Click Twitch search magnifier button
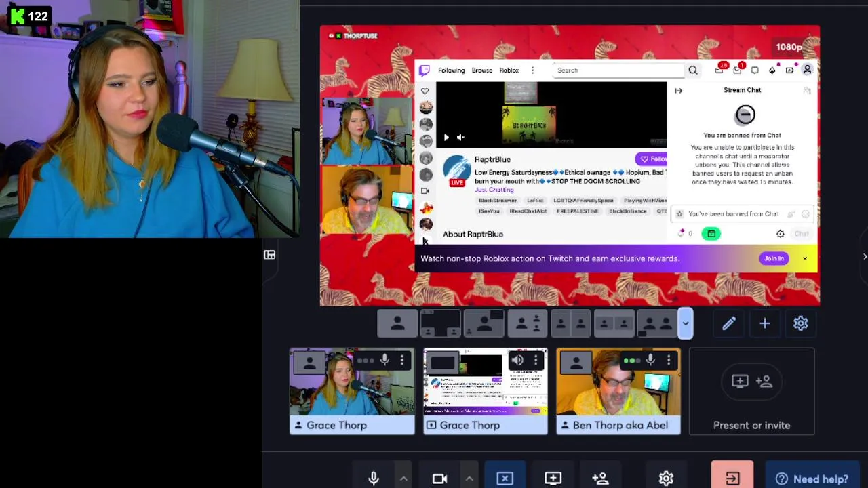Viewport: 868px width, 488px height. (x=693, y=70)
